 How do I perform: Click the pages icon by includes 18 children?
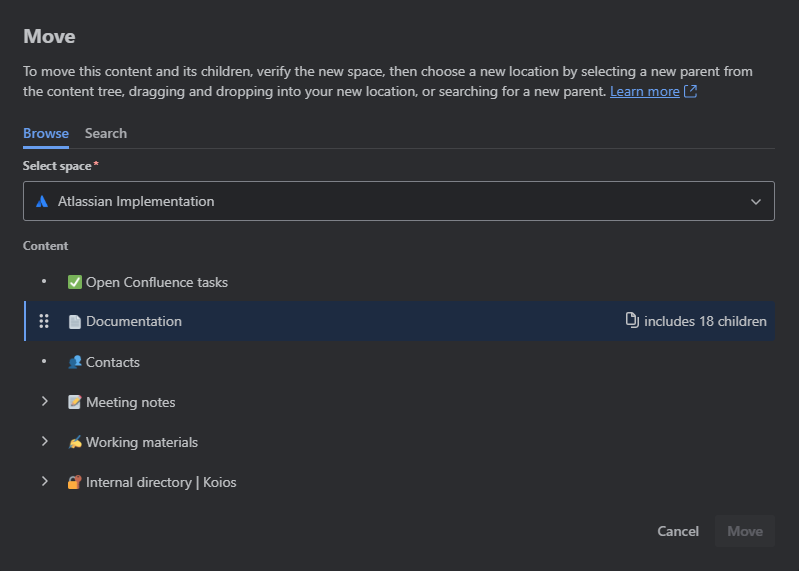tap(632, 321)
